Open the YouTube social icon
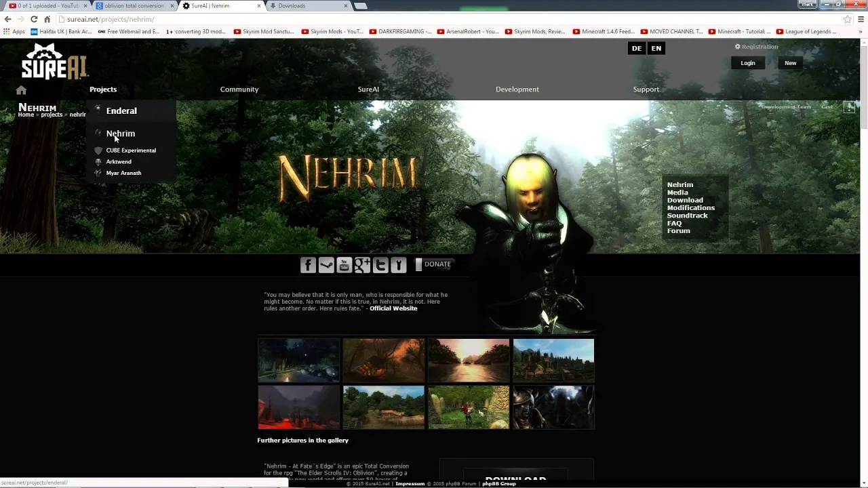Screen dimensions: 868x488 tap(344, 265)
